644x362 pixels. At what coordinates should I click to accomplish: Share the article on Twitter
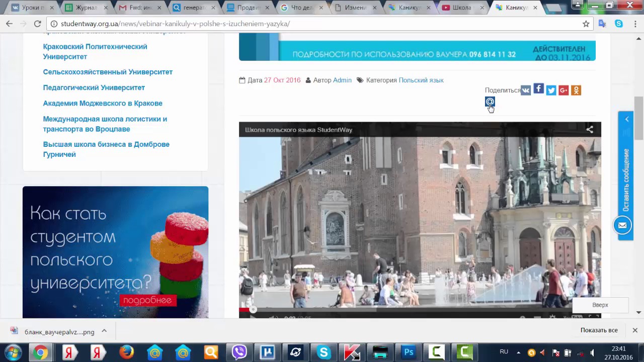coord(551,90)
